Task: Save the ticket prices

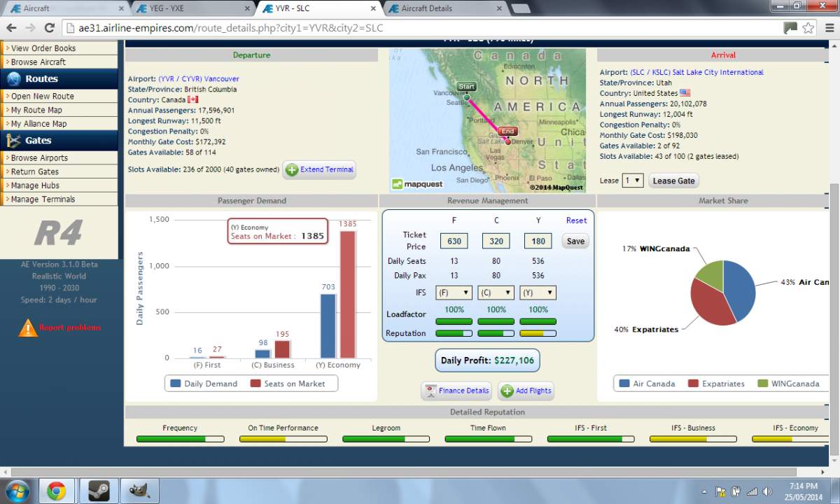Action: 575,241
